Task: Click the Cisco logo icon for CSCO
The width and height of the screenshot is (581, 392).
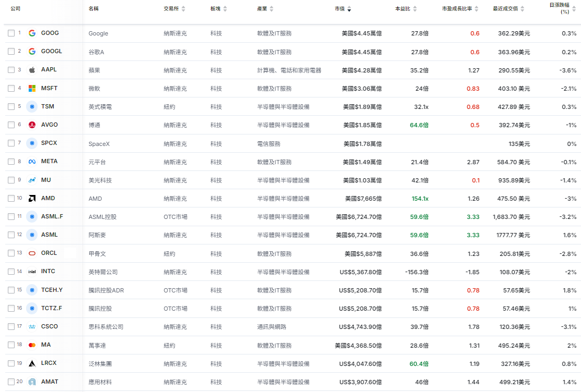Action: 32,326
